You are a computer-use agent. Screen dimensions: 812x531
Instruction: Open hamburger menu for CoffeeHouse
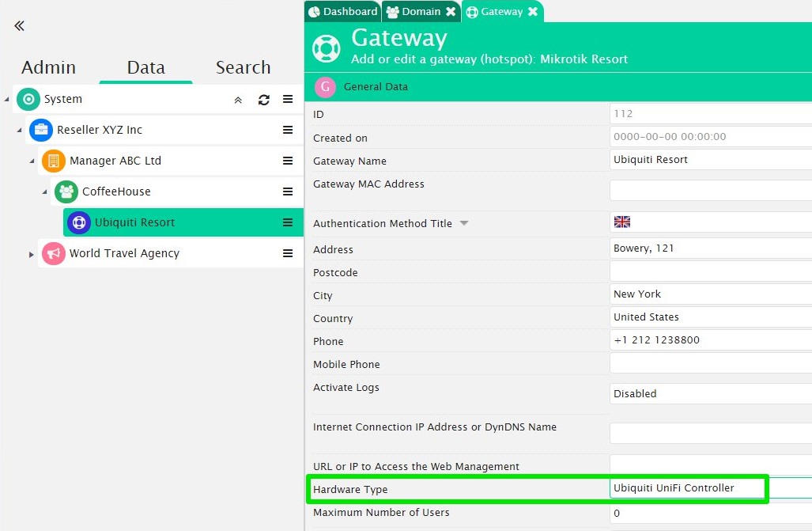point(288,192)
